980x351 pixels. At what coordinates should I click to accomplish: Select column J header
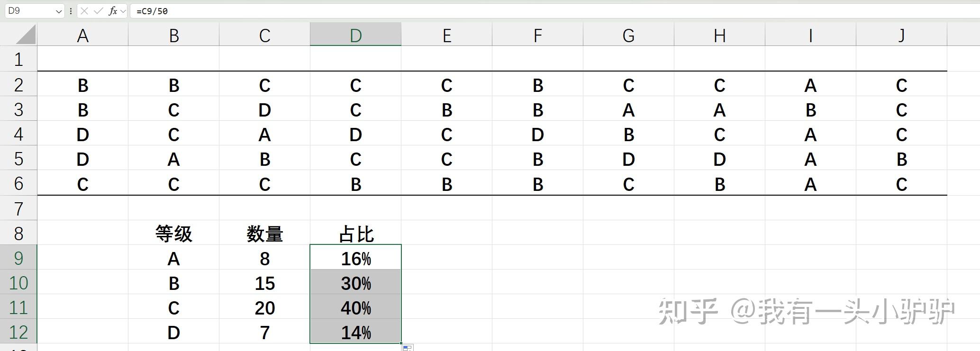coord(901,36)
